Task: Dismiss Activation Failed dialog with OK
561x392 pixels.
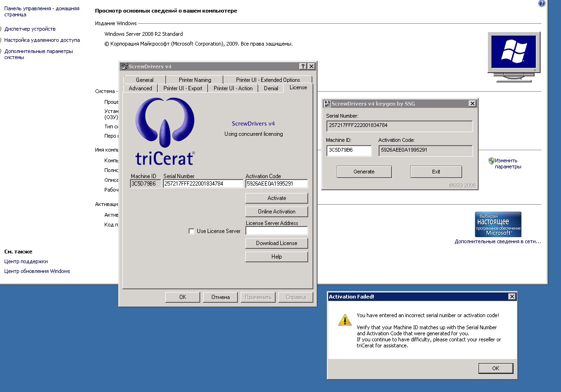Action: 496,368
